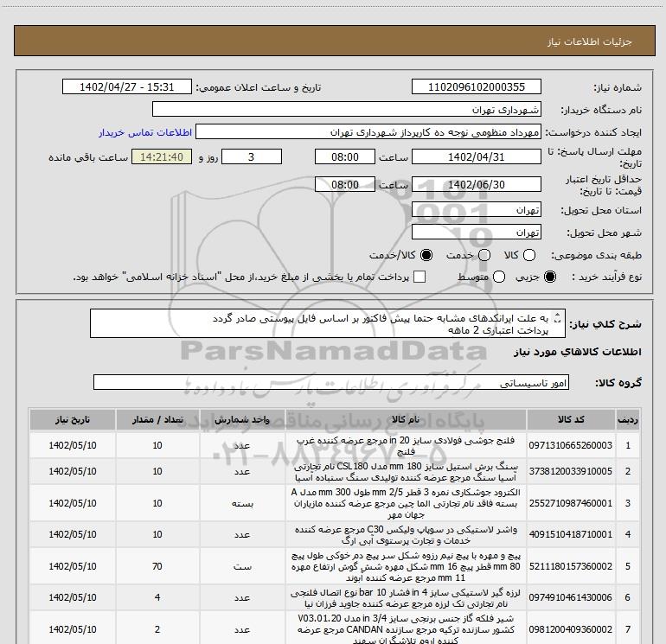Click item code 4091510418710001

click(571, 534)
